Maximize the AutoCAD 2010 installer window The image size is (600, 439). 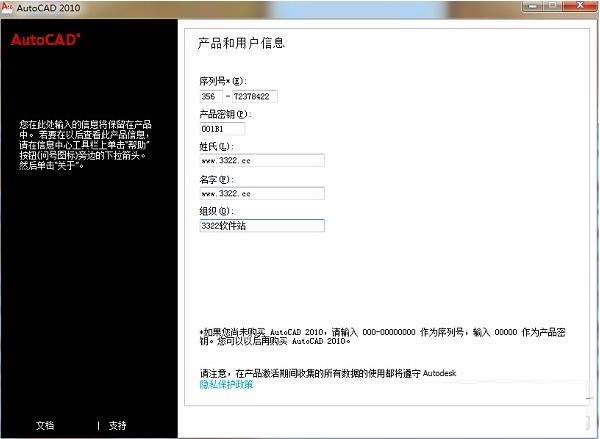pos(553,6)
